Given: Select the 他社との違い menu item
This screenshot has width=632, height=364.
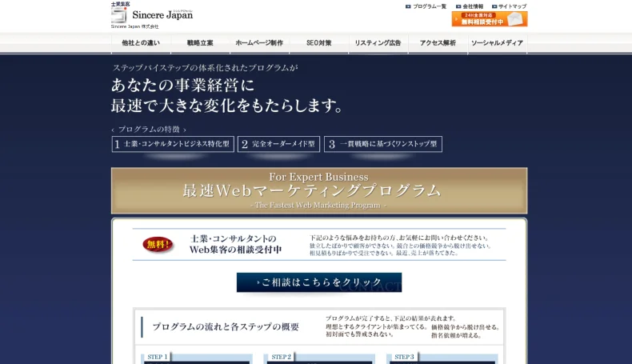Looking at the screenshot, I should [x=141, y=43].
